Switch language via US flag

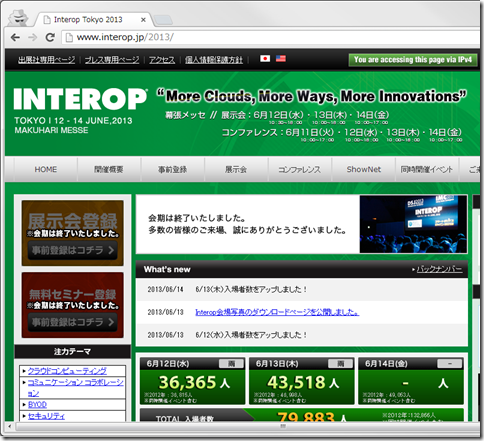(x=281, y=59)
